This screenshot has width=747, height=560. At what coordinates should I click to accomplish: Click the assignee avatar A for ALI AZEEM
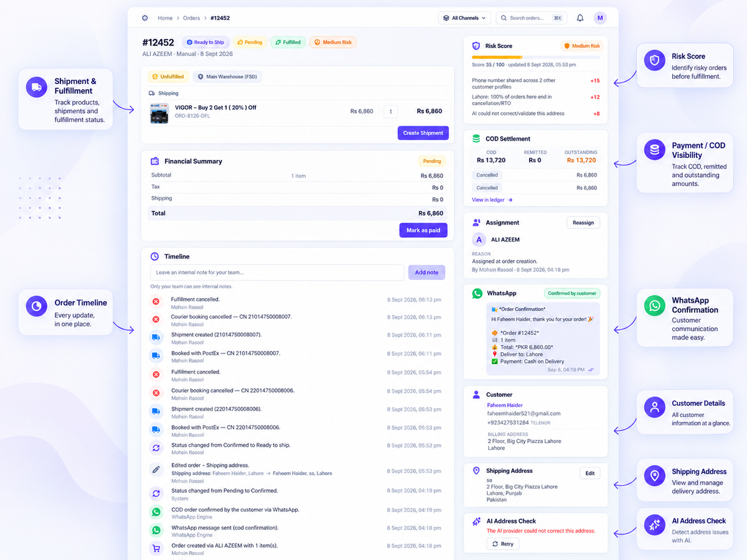click(479, 240)
